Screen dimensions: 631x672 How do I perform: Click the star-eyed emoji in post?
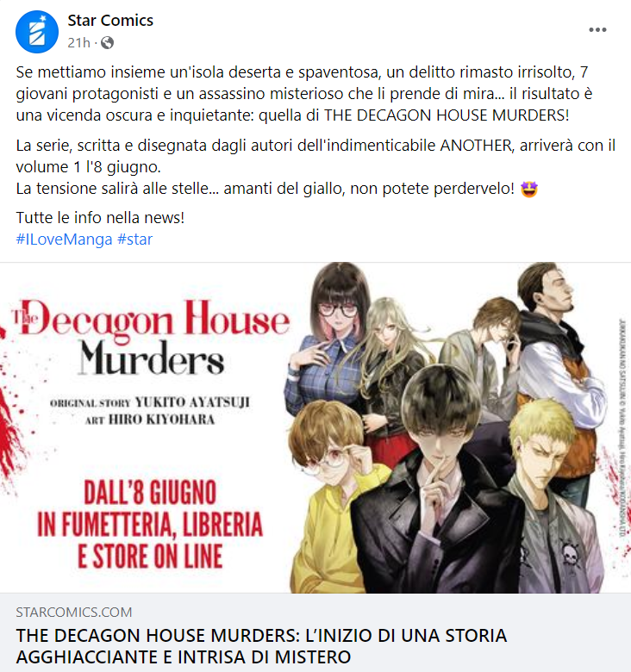click(x=529, y=189)
